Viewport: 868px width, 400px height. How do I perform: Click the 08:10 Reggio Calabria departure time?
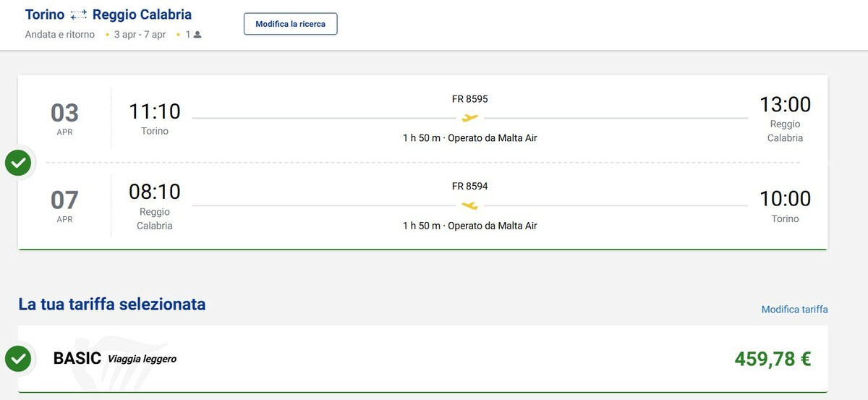(155, 192)
